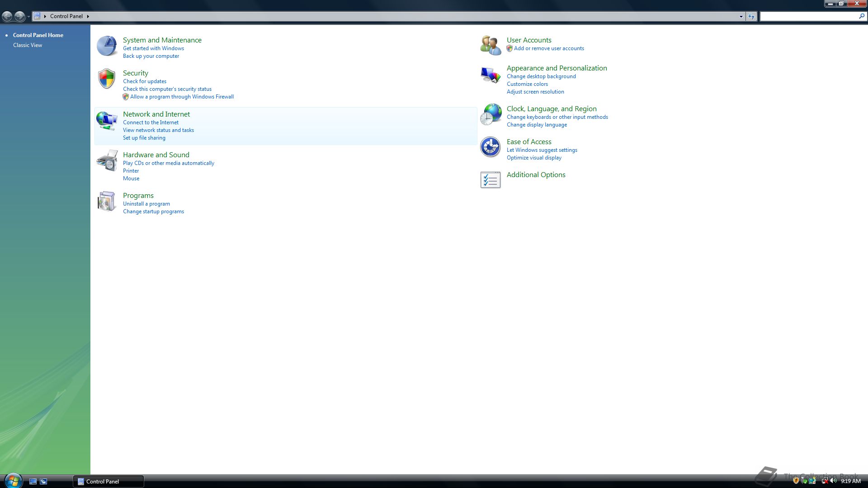The height and width of the screenshot is (488, 868).
Task: Click Let Windows suggest settings
Action: [x=542, y=150]
